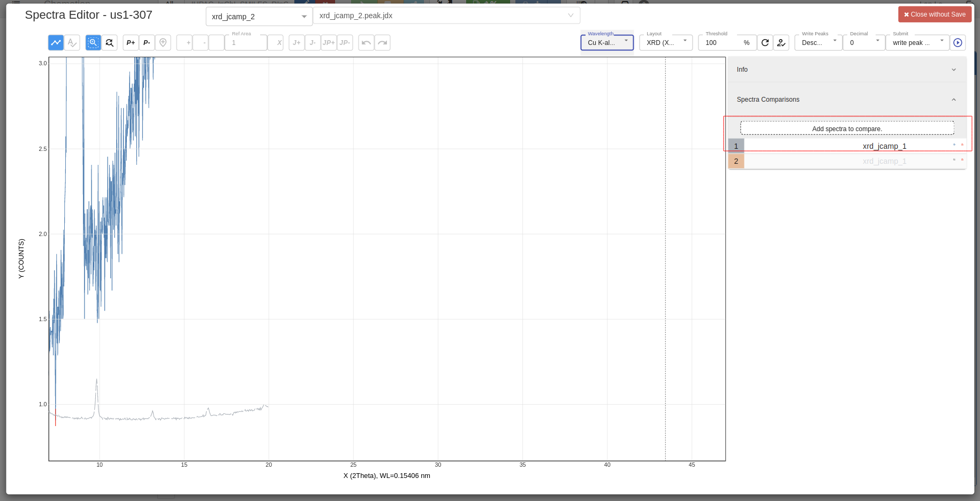Open the Write Peaks descending dropdown

(818, 42)
